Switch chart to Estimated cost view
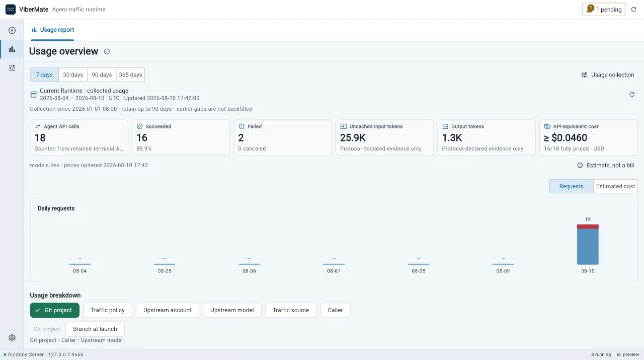This screenshot has height=360, width=644. click(615, 186)
